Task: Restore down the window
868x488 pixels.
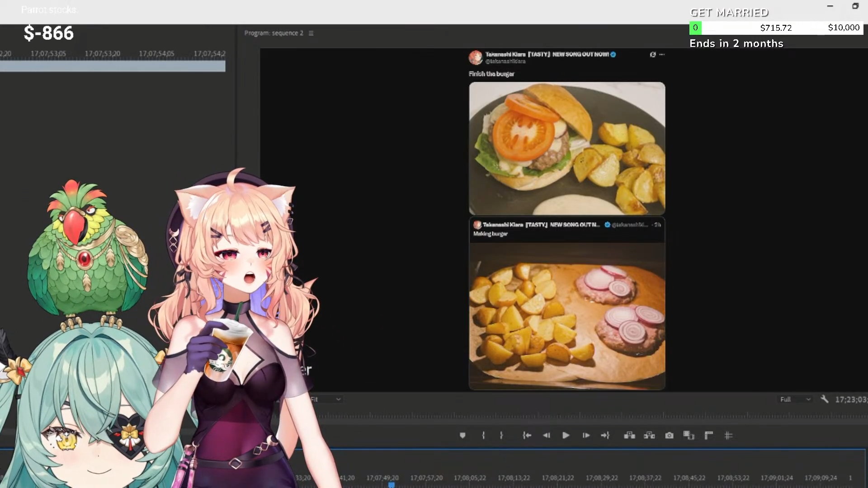Action: [855, 6]
